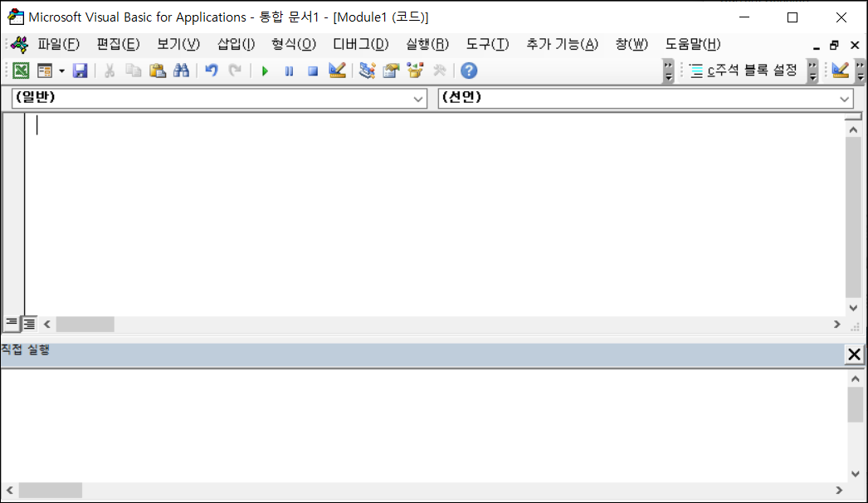Click the Reset (stop) square icon
This screenshot has height=503, width=868.
click(313, 71)
